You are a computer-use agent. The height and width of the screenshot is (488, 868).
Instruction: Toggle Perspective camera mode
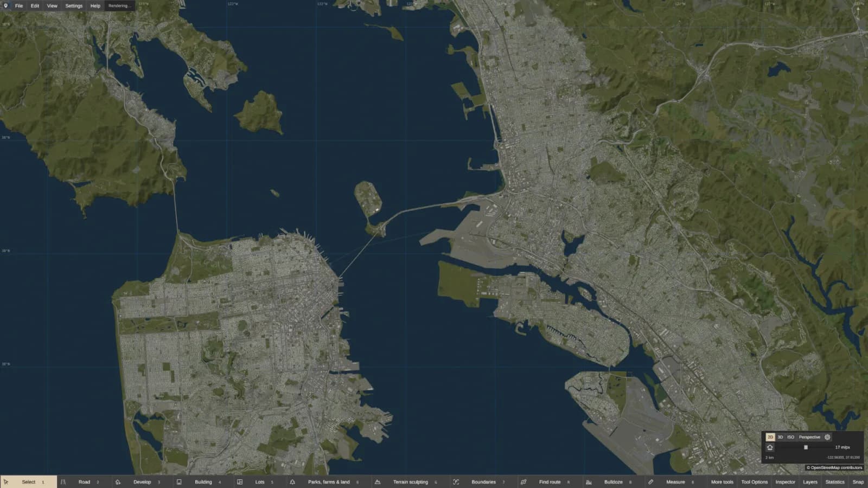[809, 437]
